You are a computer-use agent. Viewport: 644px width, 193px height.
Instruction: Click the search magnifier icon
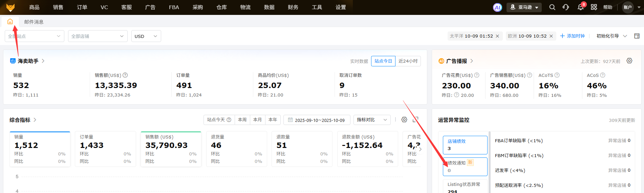(552, 7)
